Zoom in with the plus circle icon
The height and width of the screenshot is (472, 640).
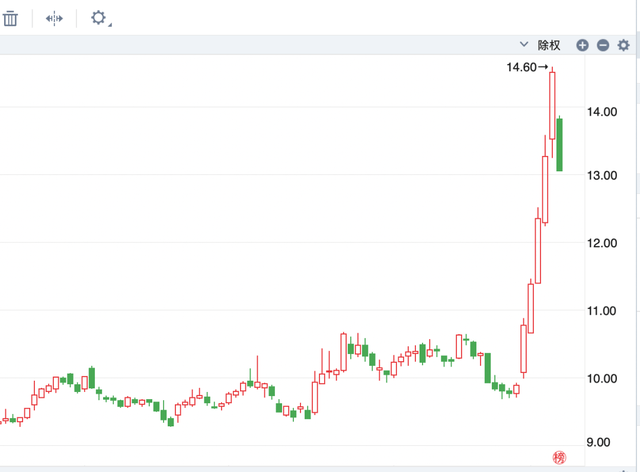(x=582, y=45)
